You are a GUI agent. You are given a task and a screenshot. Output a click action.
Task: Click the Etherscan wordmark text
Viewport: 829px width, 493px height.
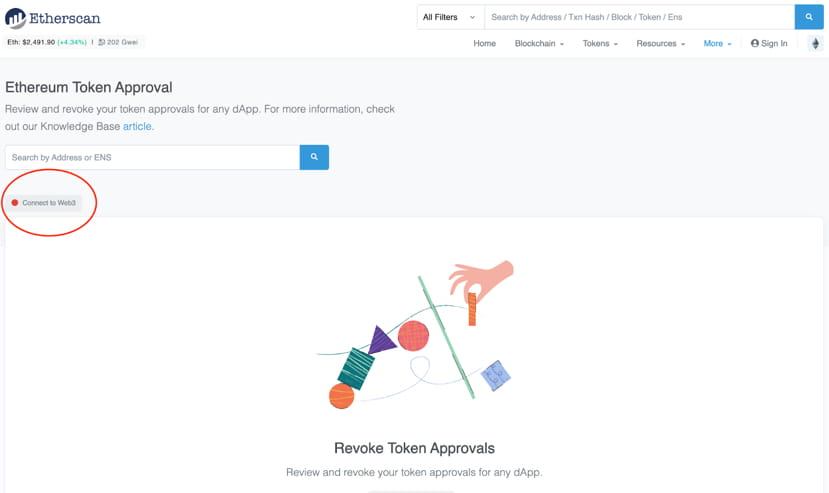pyautogui.click(x=65, y=18)
